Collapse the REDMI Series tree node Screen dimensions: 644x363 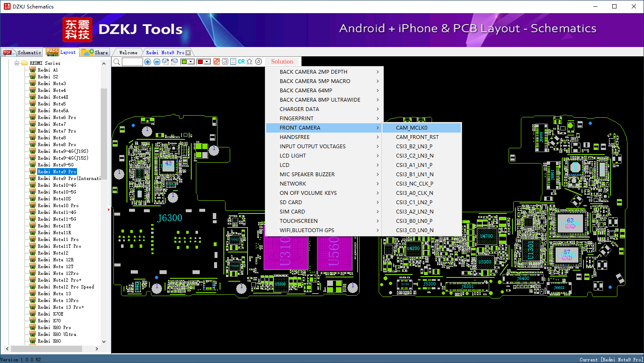(17, 63)
